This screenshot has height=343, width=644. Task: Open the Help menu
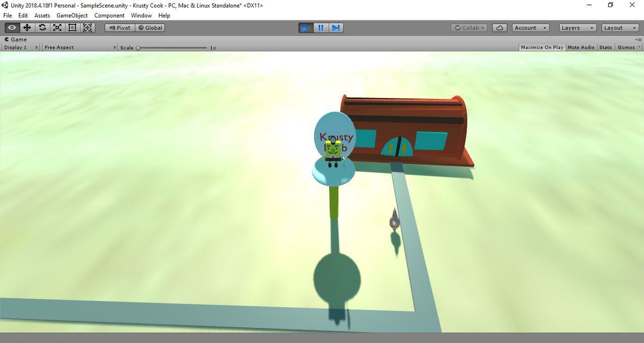(x=165, y=16)
